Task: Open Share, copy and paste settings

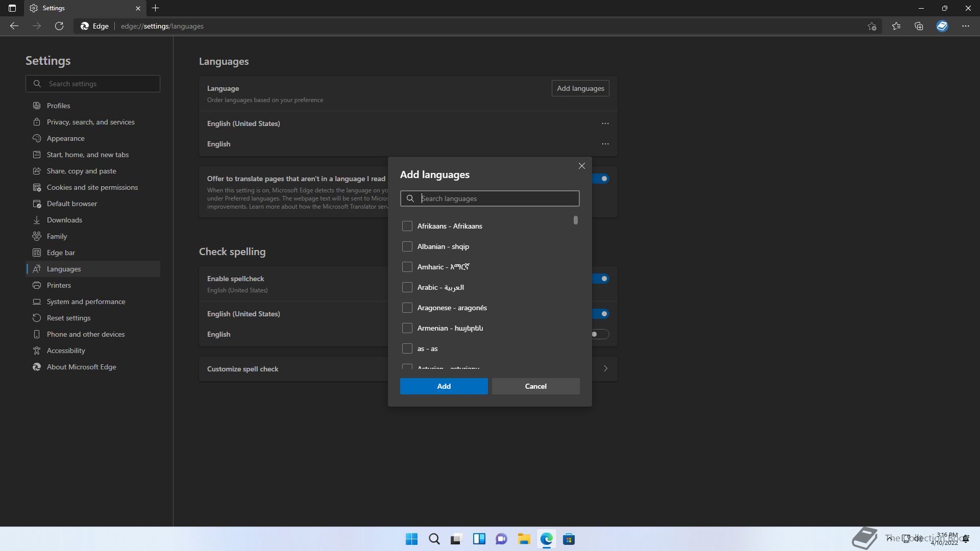Action: point(93,171)
